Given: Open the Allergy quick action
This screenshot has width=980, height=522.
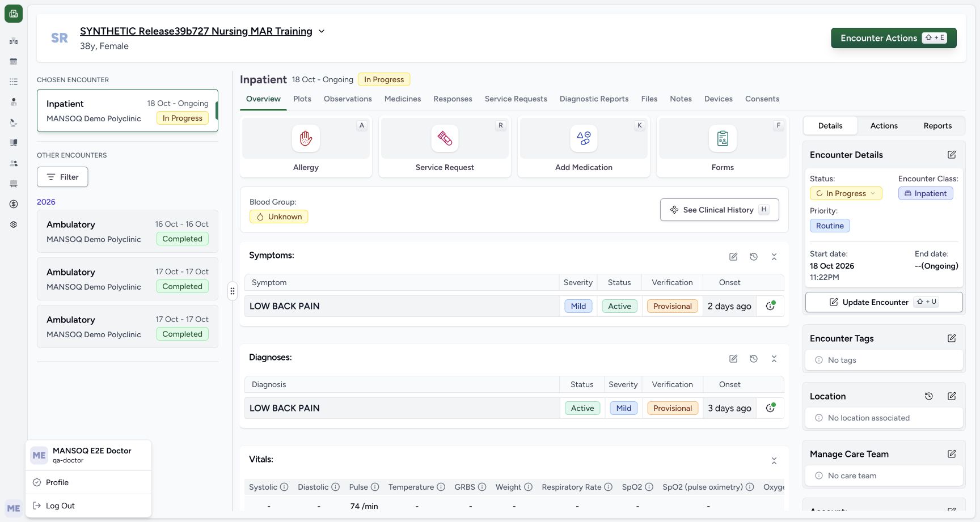Looking at the screenshot, I should click(x=306, y=147).
